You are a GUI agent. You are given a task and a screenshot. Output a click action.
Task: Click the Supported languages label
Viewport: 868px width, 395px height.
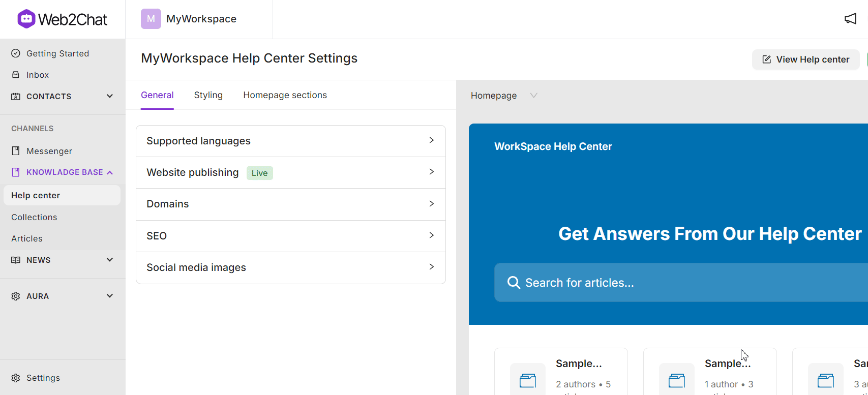pyautogui.click(x=198, y=141)
